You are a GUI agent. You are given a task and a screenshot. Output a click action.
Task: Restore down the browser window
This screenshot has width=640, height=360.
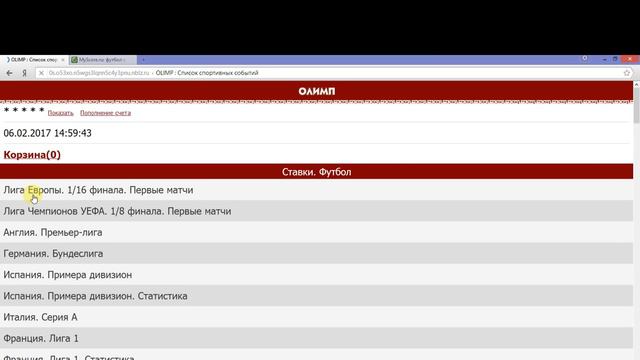(x=615, y=59)
